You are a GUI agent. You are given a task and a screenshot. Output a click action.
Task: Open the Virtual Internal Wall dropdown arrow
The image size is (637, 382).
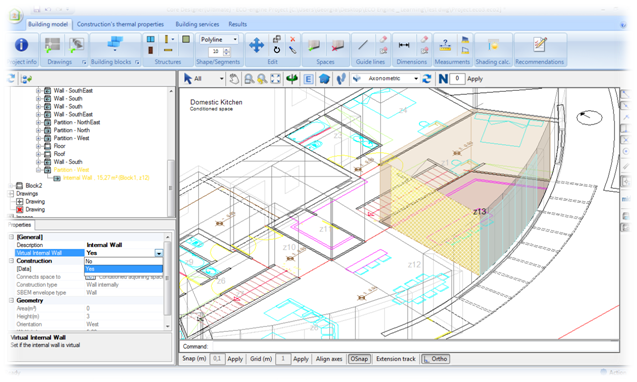pos(158,253)
